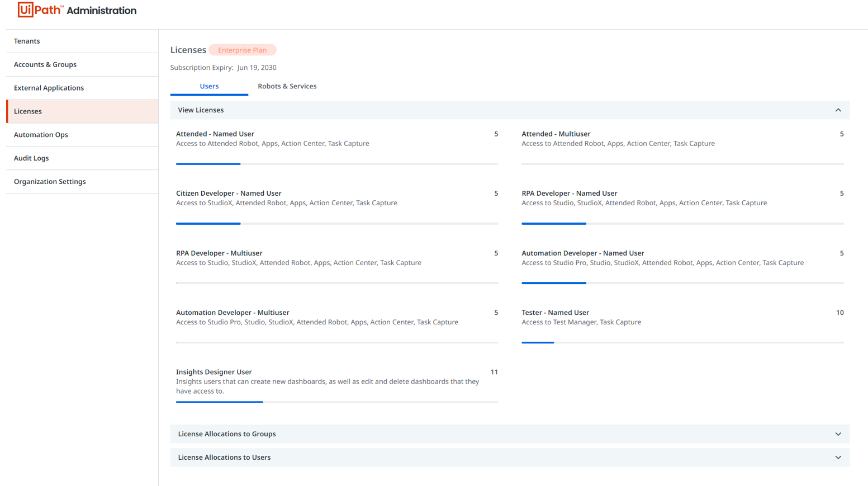The width and height of the screenshot is (868, 486).
Task: Click the Enterprise Plan badge
Action: point(243,50)
